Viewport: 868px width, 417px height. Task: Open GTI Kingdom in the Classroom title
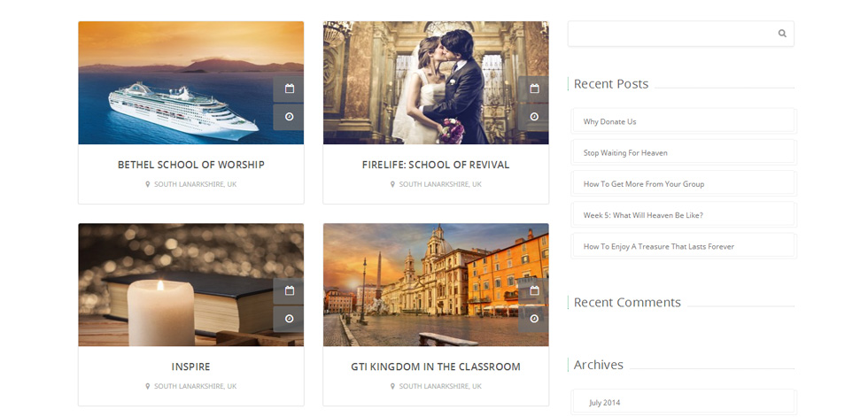436,367
